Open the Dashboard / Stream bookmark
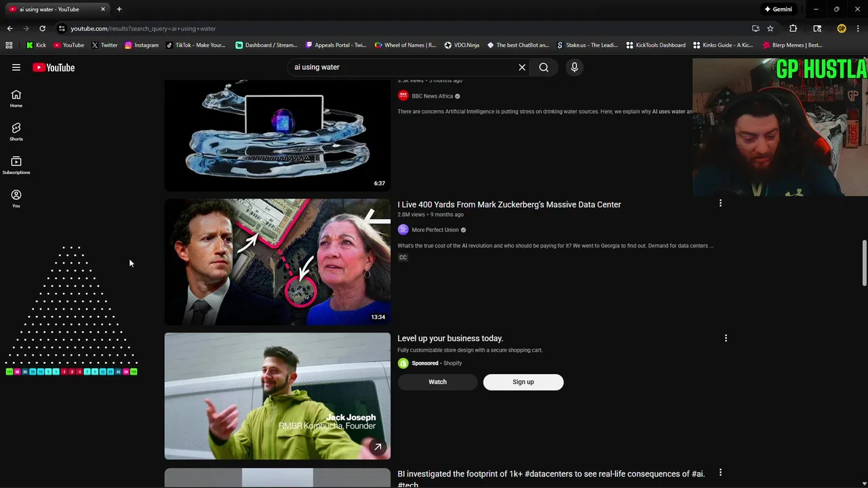 [267, 45]
